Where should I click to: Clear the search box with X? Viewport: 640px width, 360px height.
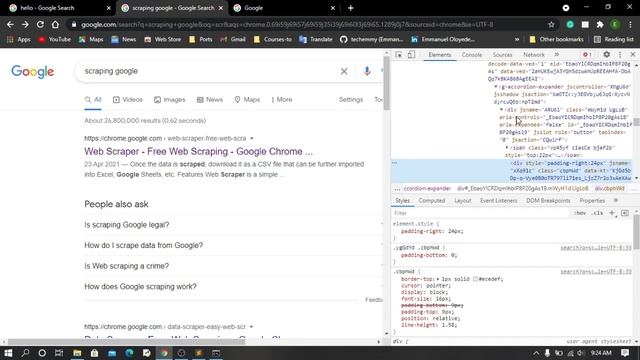point(344,71)
